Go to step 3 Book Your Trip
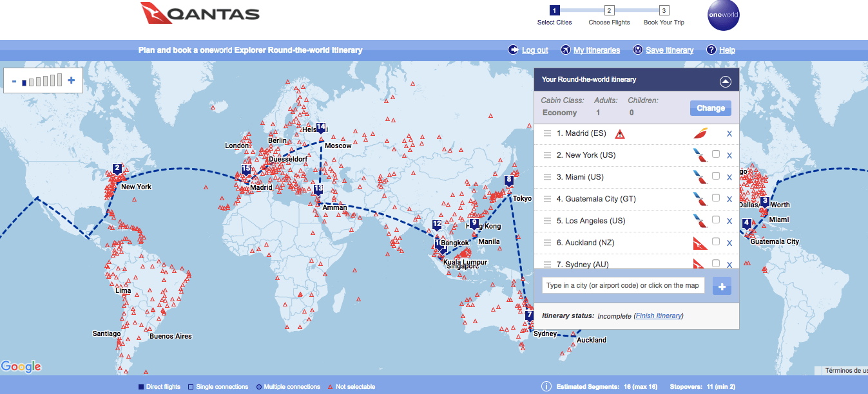The height and width of the screenshot is (394, 868). pos(664,11)
